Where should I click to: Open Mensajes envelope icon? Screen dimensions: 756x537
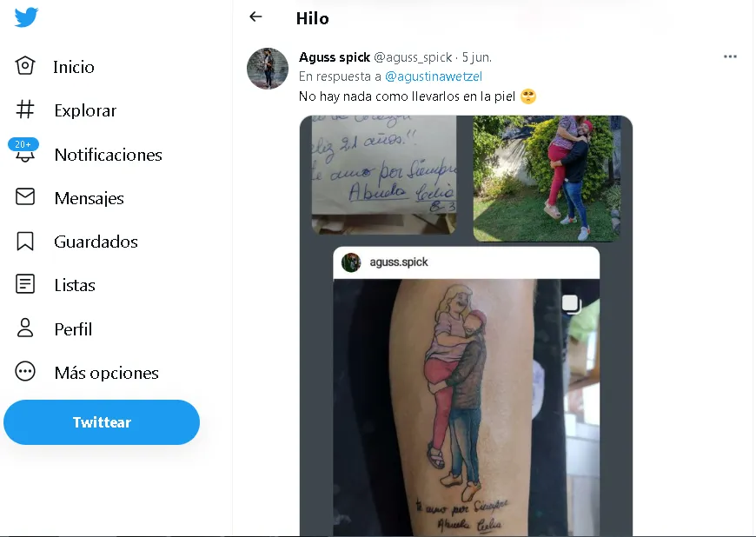[x=25, y=197]
